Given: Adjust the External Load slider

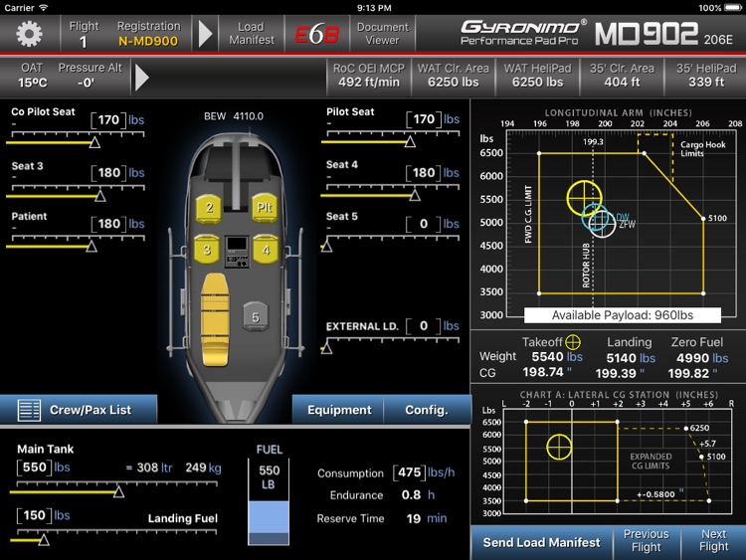Looking at the screenshot, I should coord(326,348).
